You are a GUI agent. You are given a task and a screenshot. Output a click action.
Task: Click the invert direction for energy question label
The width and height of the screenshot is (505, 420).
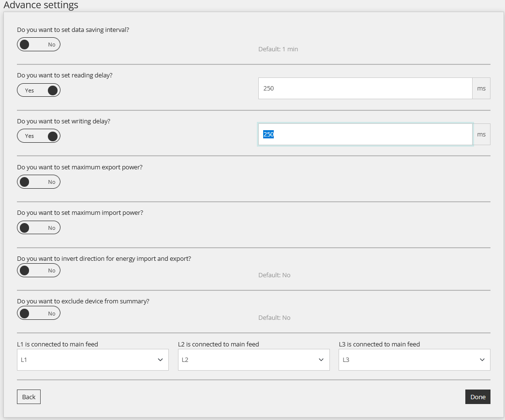tap(104, 259)
